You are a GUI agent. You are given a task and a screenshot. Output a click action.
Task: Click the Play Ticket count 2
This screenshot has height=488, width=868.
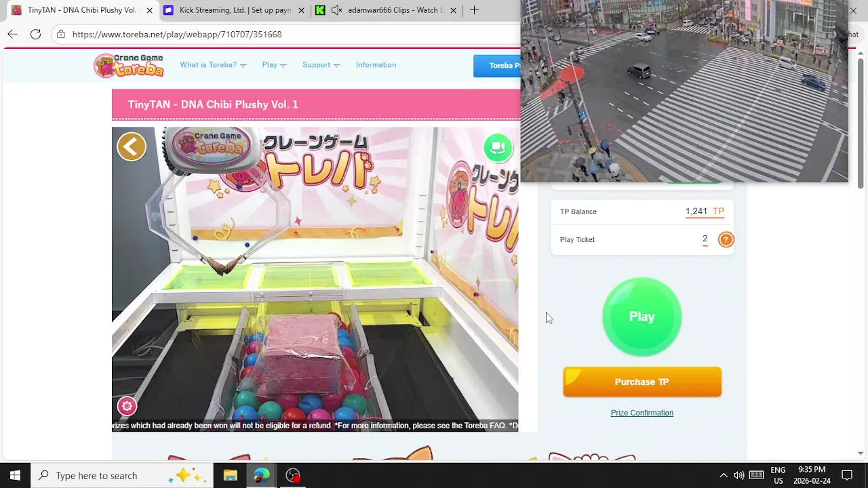tap(705, 239)
